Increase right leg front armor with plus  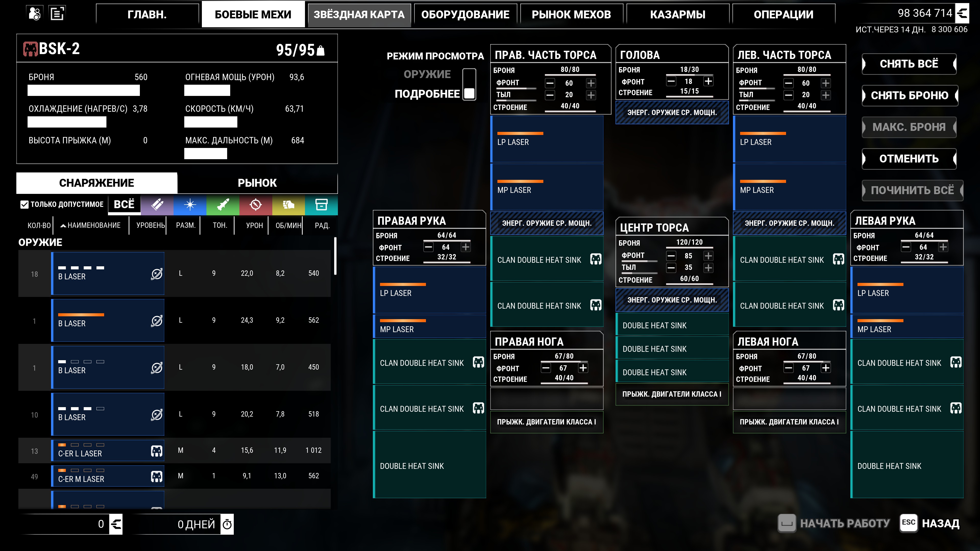(583, 368)
